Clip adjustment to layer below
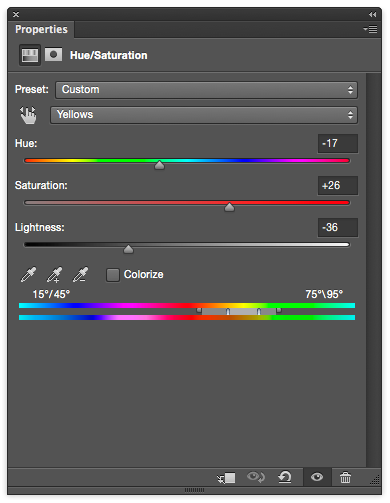The height and width of the screenshot is (503, 390). pos(226,478)
